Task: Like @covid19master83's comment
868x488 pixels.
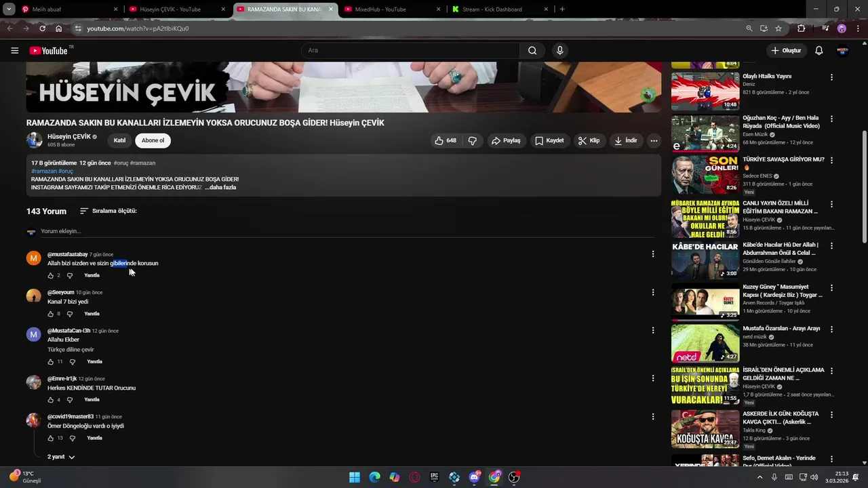Action: click(50, 439)
